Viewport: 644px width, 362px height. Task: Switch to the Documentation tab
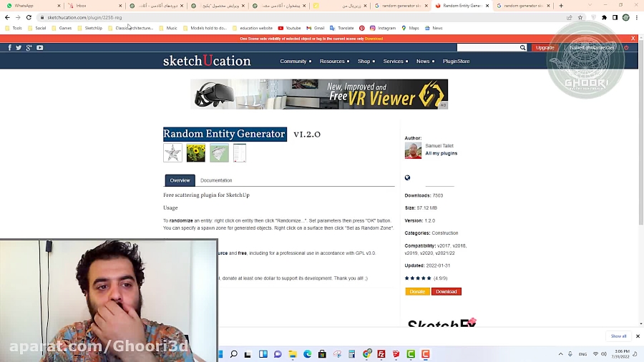[216, 180]
